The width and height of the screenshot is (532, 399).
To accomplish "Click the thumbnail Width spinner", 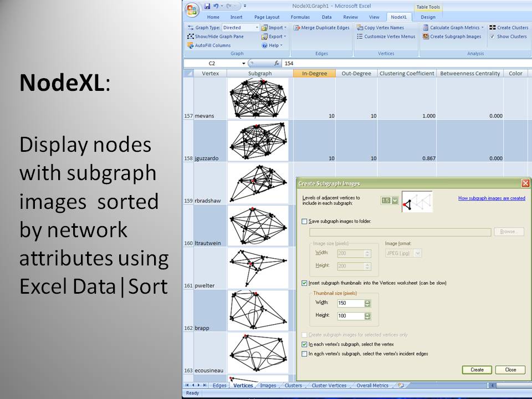I will click(x=367, y=303).
